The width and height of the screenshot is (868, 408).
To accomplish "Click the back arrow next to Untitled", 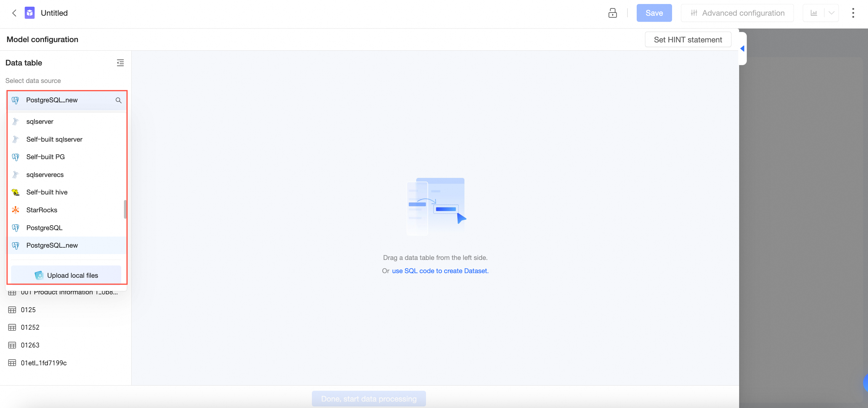I will 14,13.
